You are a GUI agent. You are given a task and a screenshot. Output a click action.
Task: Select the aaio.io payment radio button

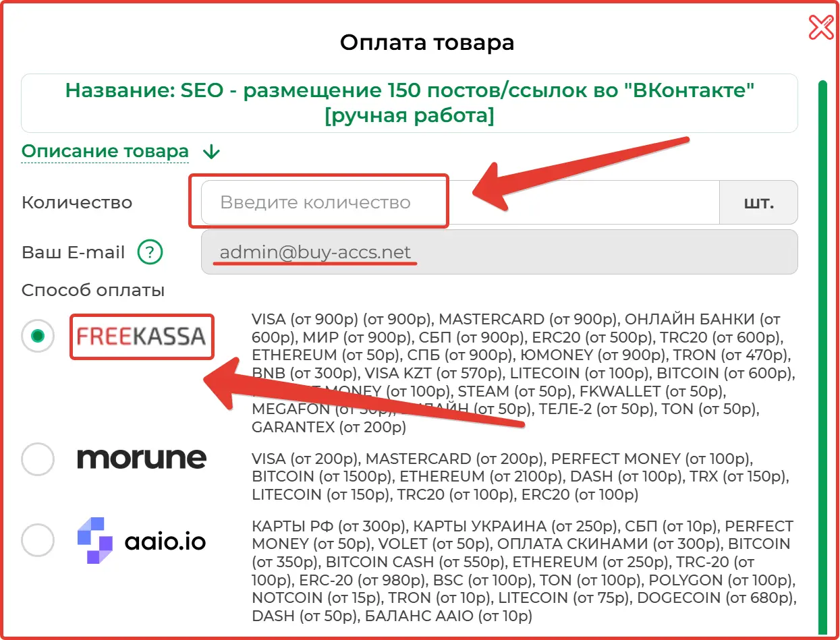pyautogui.click(x=38, y=540)
